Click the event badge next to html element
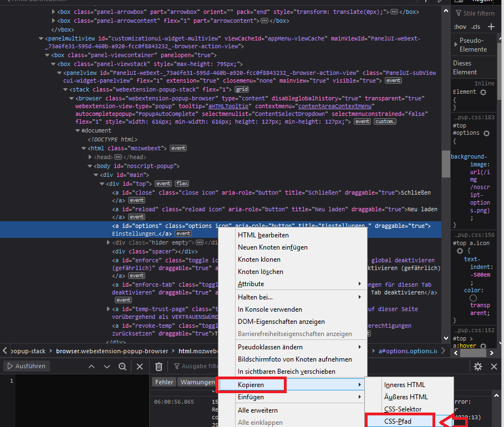The image size is (504, 427). [179, 148]
